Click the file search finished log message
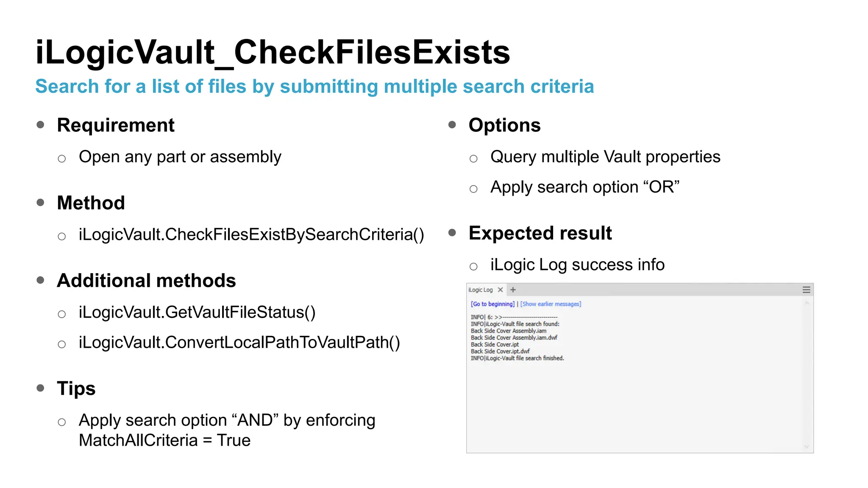 tap(517, 358)
